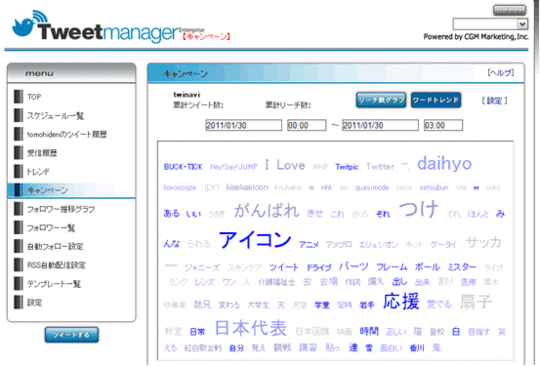Click the アイコン word in the tag cloud
The height and width of the screenshot is (366, 540).
pos(255,240)
